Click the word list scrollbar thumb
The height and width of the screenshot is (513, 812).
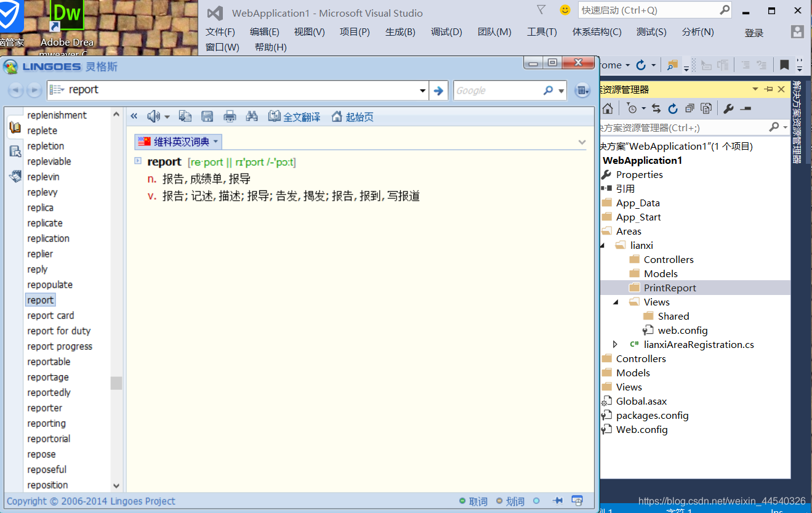tap(116, 383)
